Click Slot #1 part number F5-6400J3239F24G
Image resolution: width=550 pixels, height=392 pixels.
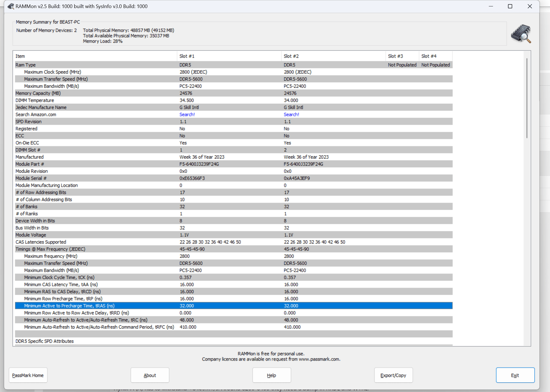(199, 164)
